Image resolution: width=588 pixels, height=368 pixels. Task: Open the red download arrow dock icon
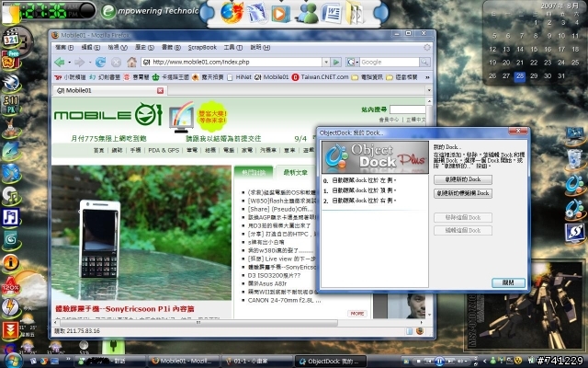(10, 329)
